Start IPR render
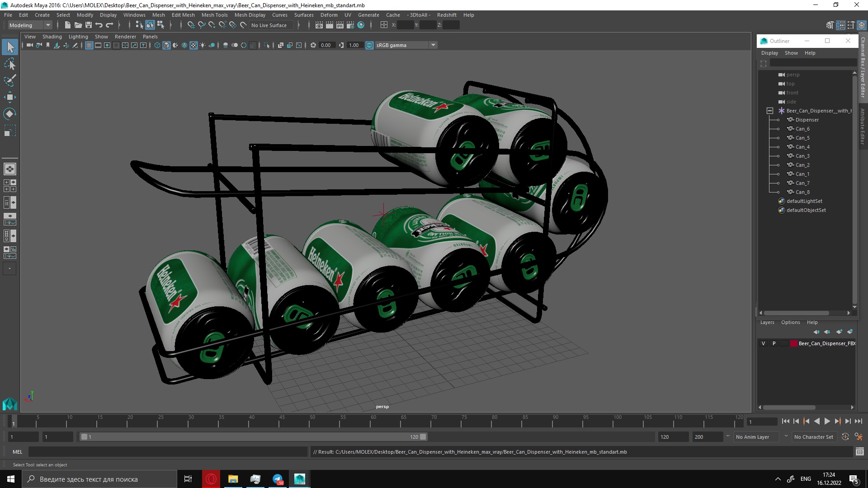Screen dimensions: 868x488 pyautogui.click(x=340, y=25)
